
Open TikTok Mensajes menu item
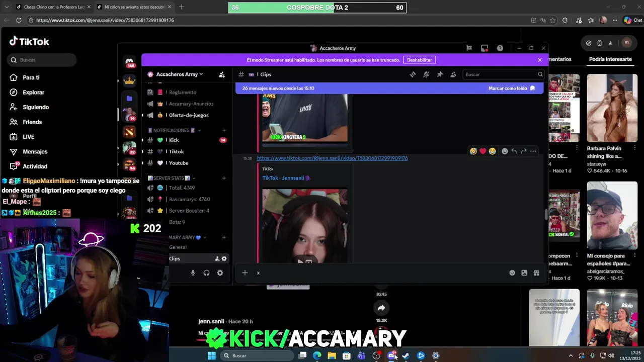coord(35,151)
